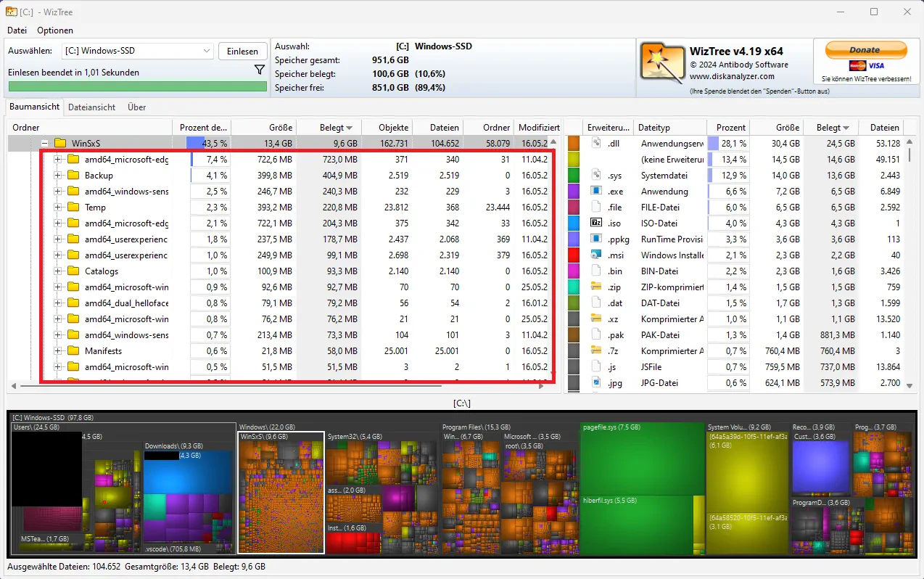
Task: Switch to the Dateiansicht tab
Action: 92,107
